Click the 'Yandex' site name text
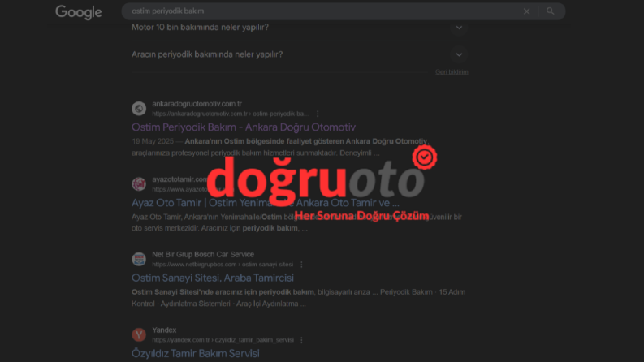 [x=164, y=330]
